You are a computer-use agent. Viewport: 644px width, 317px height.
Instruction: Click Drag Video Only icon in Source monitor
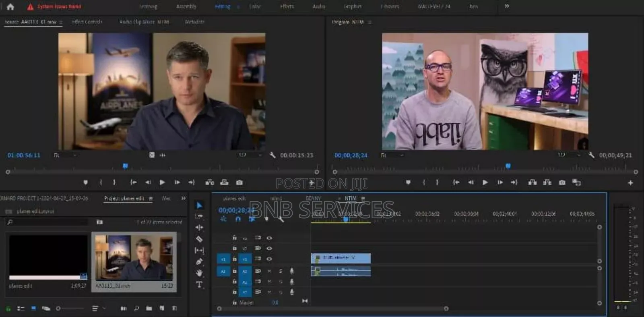click(x=152, y=155)
